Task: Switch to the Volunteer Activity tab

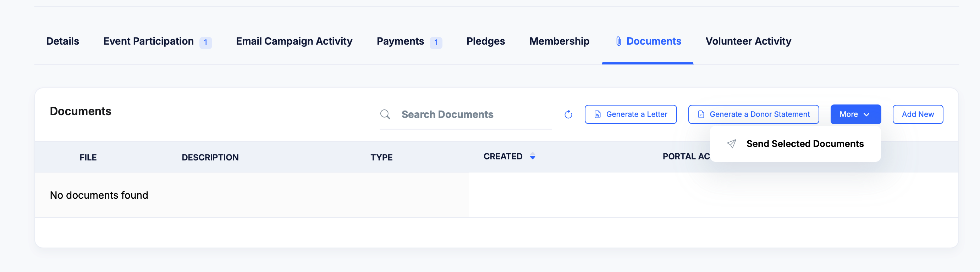Action: click(748, 41)
